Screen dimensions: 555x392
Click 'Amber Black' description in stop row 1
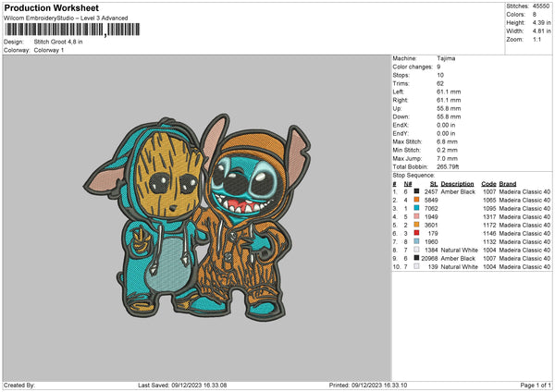(458, 191)
